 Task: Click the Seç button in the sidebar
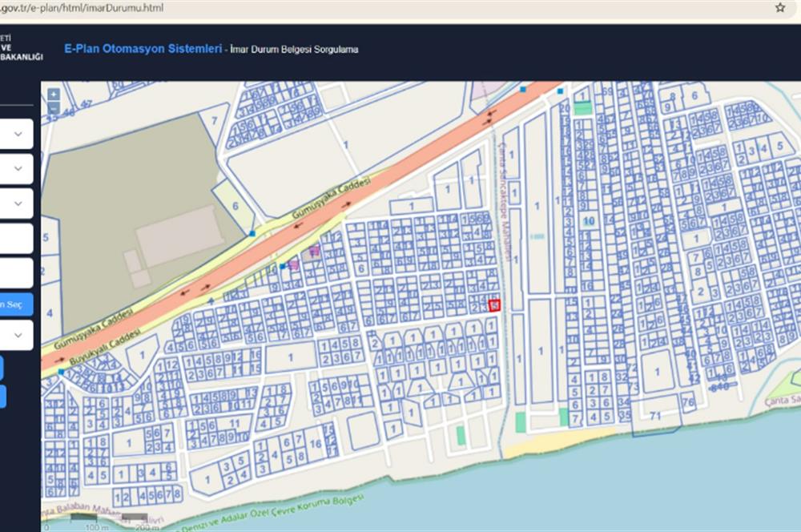(x=16, y=304)
